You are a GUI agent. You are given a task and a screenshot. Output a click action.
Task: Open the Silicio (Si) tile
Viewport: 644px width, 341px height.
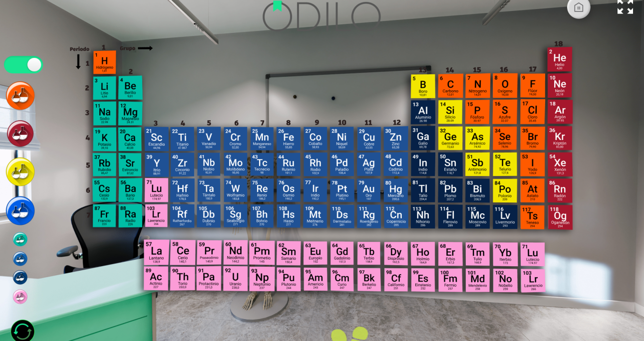[450, 112]
